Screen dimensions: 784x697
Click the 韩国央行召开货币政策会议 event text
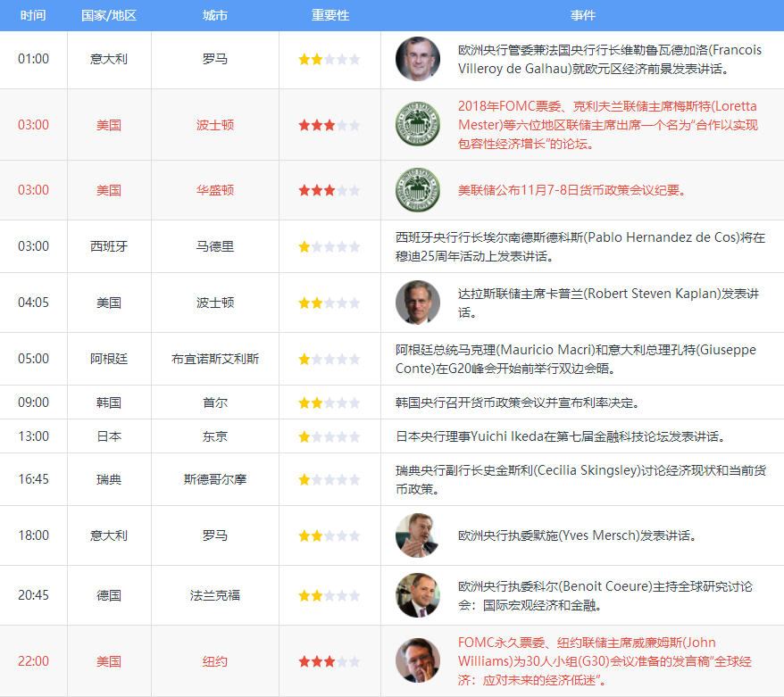tap(518, 402)
